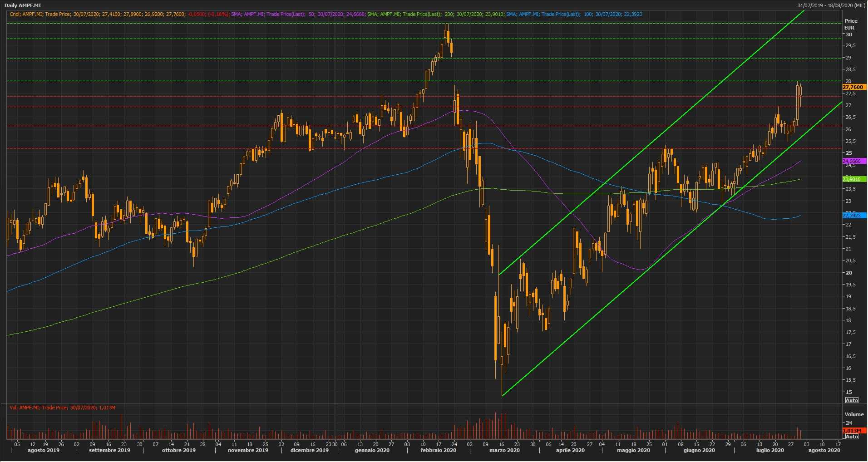Select the SMA 100 legend entry

574,14
